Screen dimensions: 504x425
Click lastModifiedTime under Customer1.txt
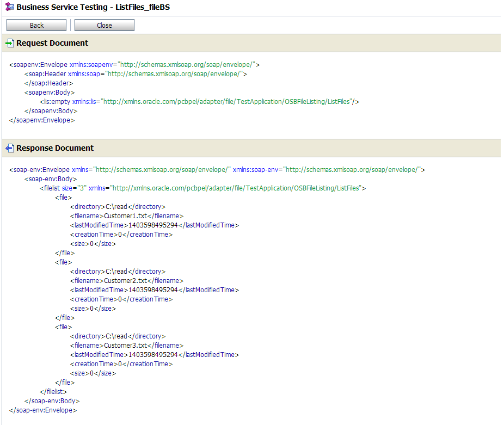click(x=154, y=225)
